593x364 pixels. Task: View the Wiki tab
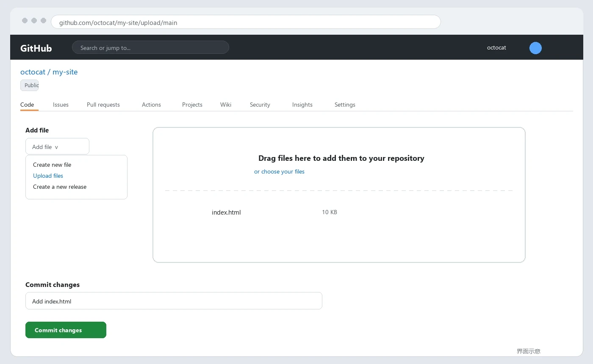pos(226,105)
